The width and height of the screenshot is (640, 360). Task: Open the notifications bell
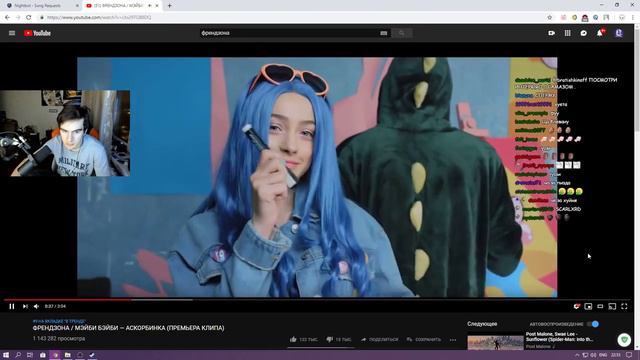(600, 33)
